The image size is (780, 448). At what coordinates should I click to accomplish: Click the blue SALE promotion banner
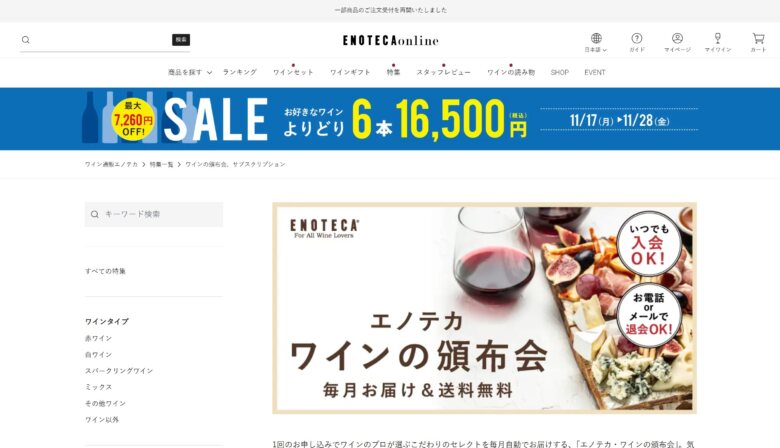[390, 119]
